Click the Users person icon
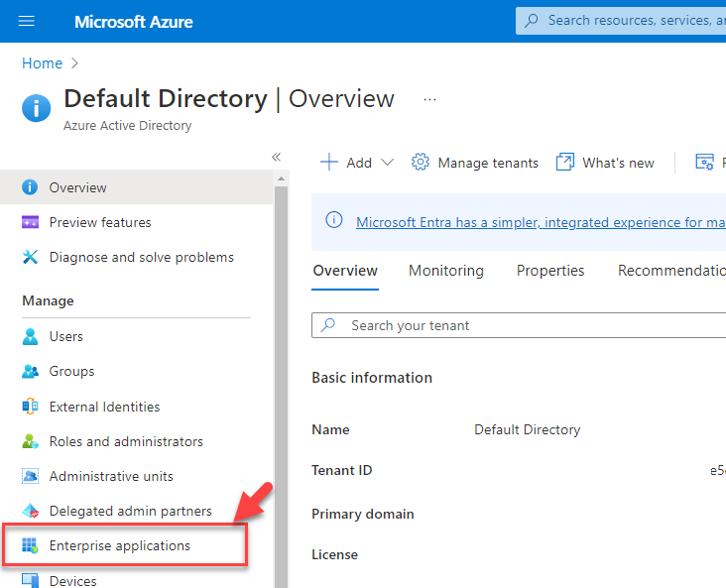This screenshot has width=726, height=588. (30, 336)
